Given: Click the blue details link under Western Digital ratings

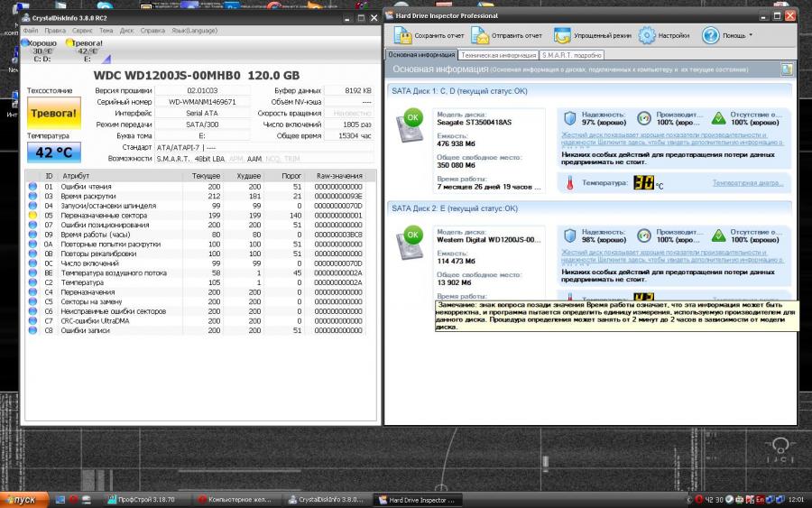Looking at the screenshot, I should tap(672, 256).
